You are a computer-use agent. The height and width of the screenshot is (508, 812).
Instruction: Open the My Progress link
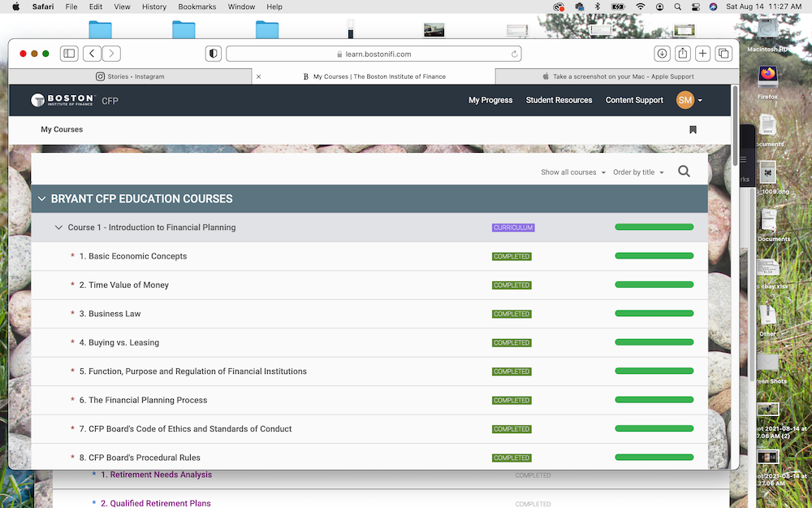pyautogui.click(x=490, y=100)
